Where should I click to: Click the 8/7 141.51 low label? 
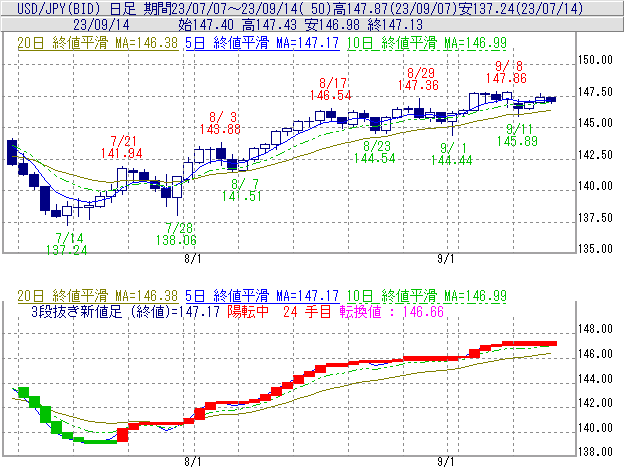[x=242, y=190]
